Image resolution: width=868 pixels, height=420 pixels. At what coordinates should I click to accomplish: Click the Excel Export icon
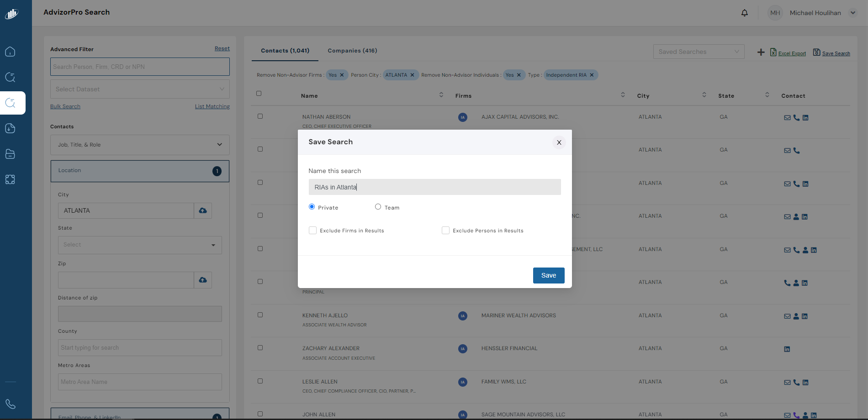[x=773, y=52]
